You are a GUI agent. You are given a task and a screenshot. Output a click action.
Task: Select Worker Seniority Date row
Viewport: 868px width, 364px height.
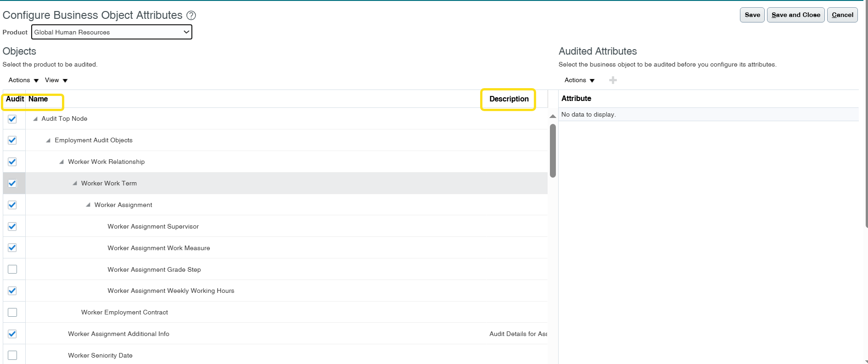click(275, 355)
